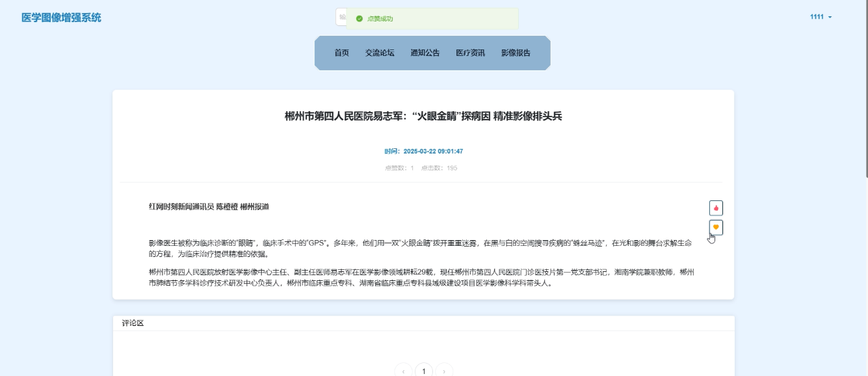Click the 医学图像增强系统 site logo

pyautogui.click(x=61, y=18)
